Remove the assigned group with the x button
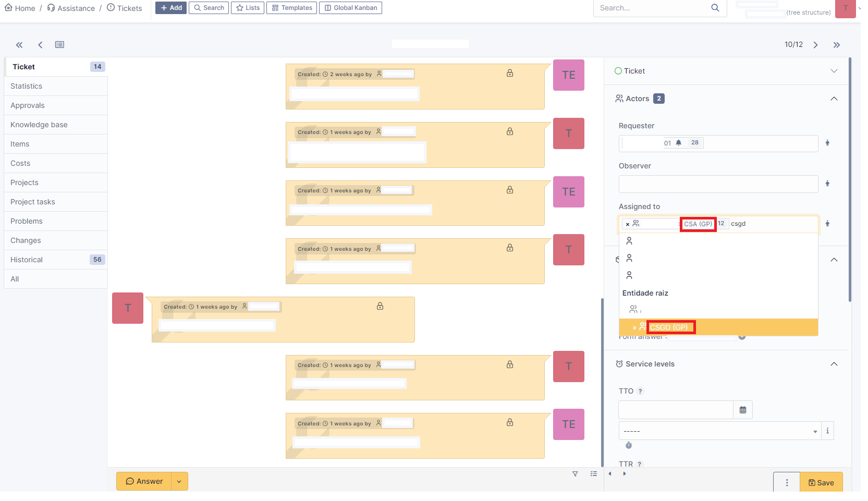Viewport: 868px width, 501px height. pyautogui.click(x=627, y=224)
